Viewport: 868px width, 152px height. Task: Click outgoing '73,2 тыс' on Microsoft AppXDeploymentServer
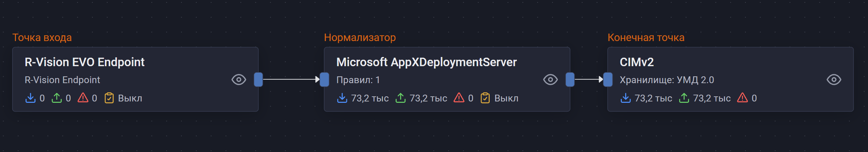pyautogui.click(x=428, y=98)
